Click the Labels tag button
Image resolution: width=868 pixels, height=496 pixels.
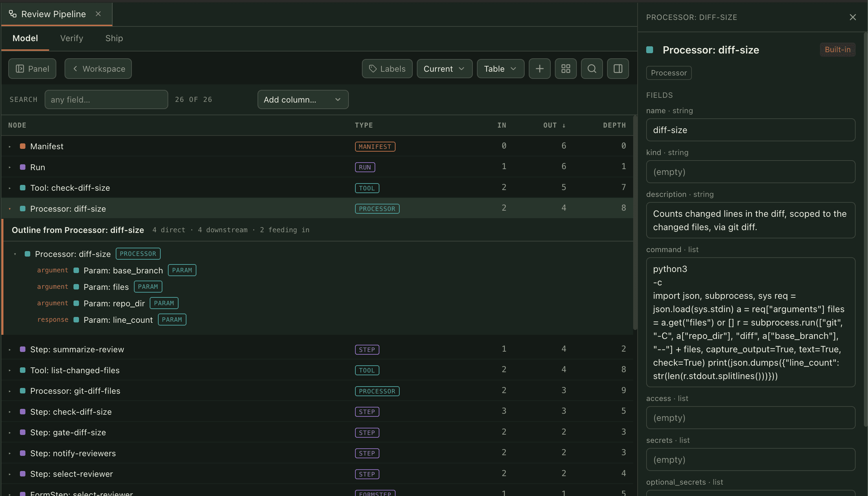point(387,69)
